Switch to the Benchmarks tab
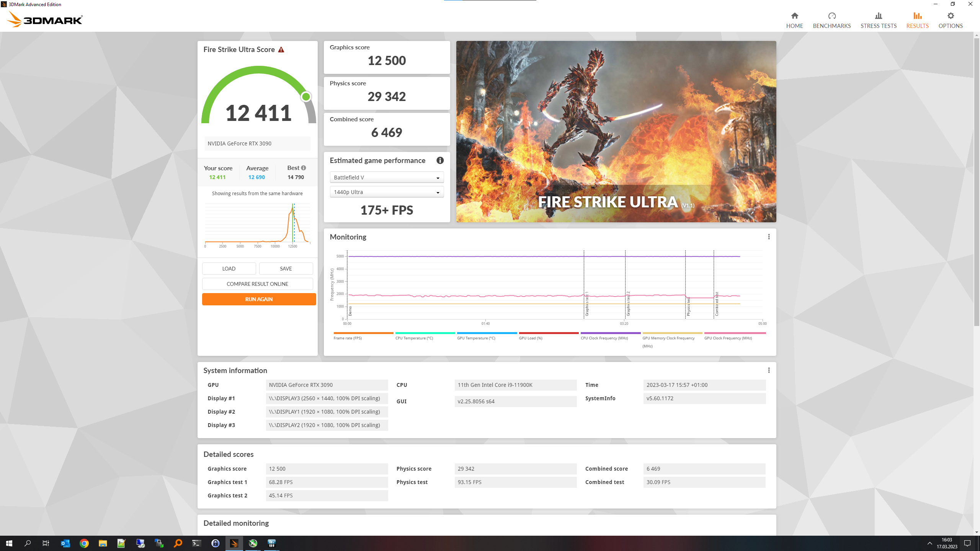 point(831,20)
